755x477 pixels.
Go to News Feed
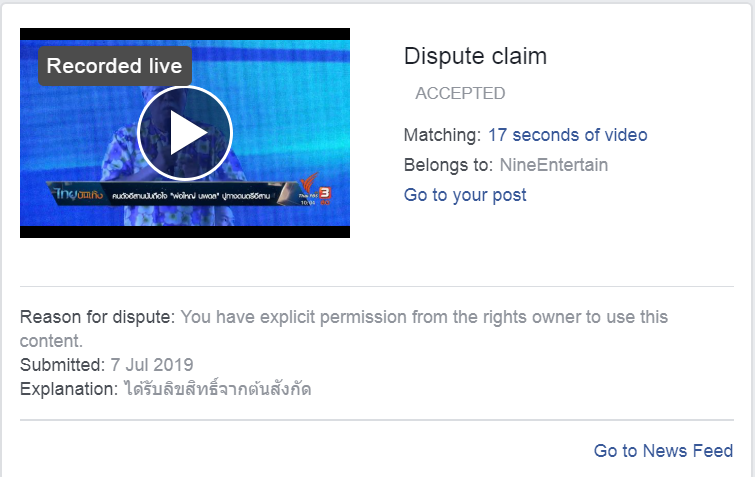(x=663, y=451)
